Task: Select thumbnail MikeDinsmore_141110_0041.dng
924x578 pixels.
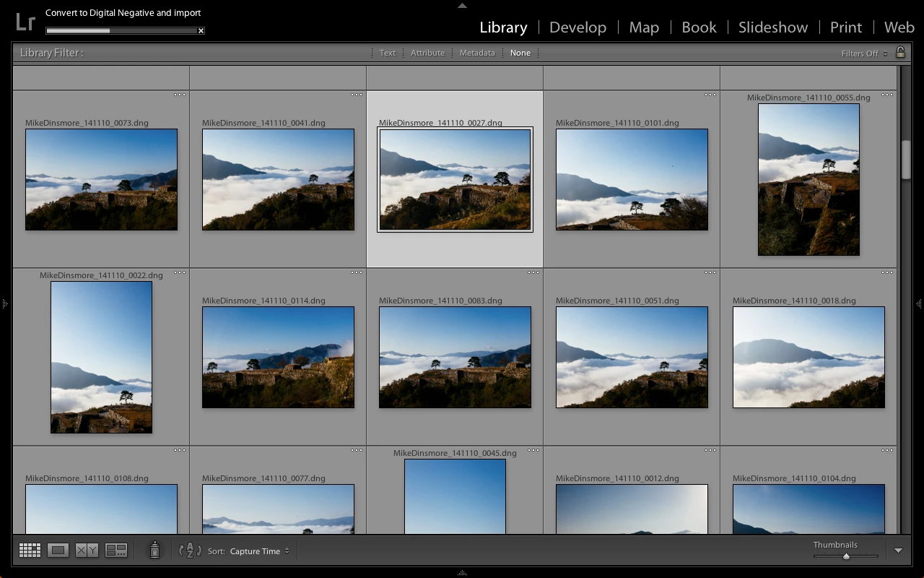Action: [x=278, y=179]
